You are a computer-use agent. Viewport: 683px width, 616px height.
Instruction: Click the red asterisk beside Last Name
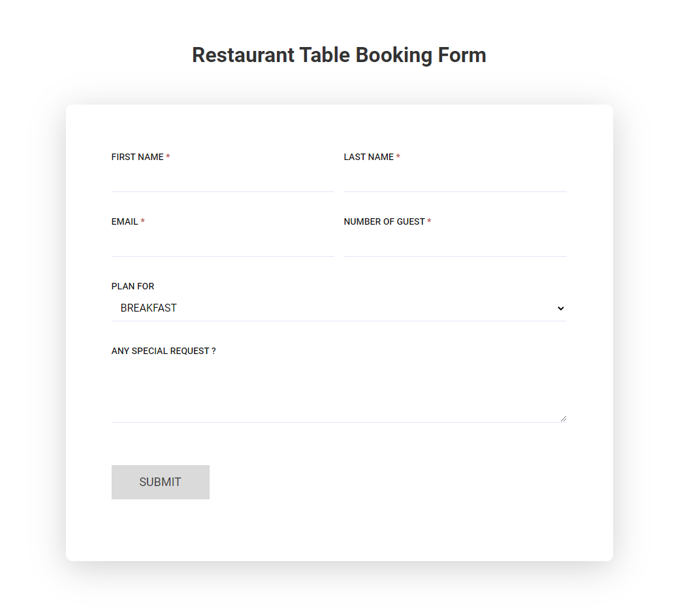coord(398,157)
